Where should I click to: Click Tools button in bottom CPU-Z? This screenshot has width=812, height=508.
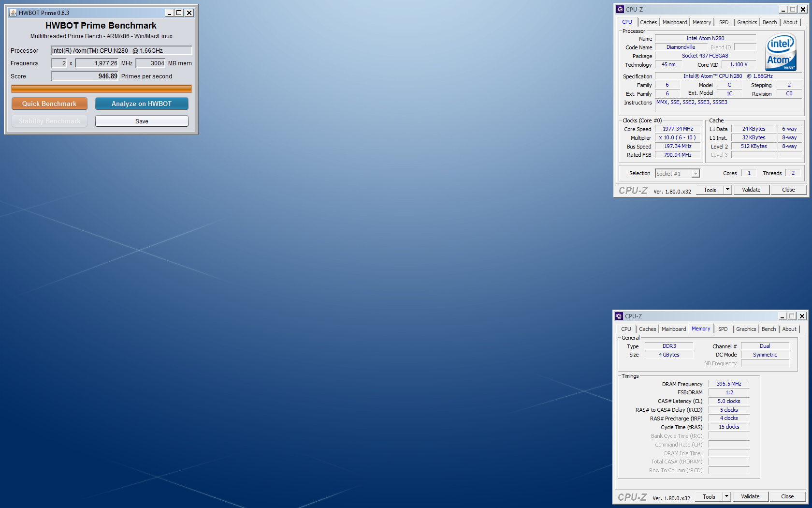tap(709, 496)
